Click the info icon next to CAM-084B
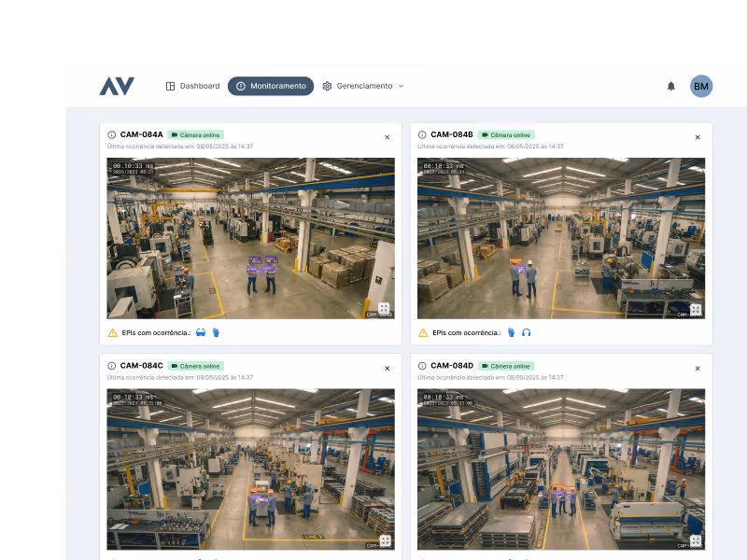 click(x=423, y=136)
